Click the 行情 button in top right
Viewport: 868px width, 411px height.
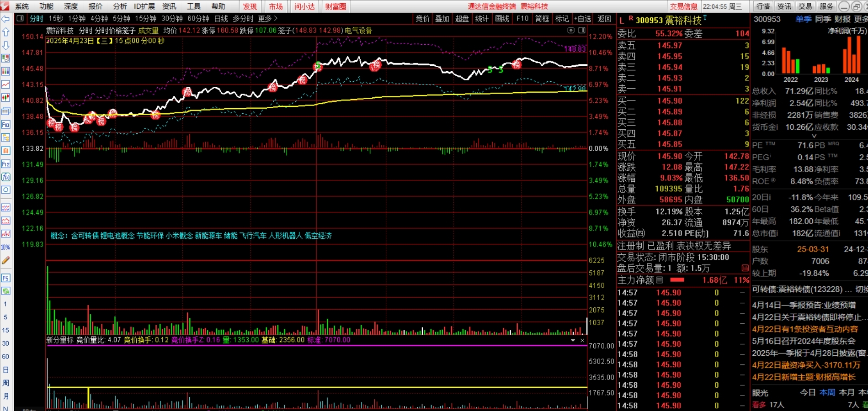(x=763, y=6)
